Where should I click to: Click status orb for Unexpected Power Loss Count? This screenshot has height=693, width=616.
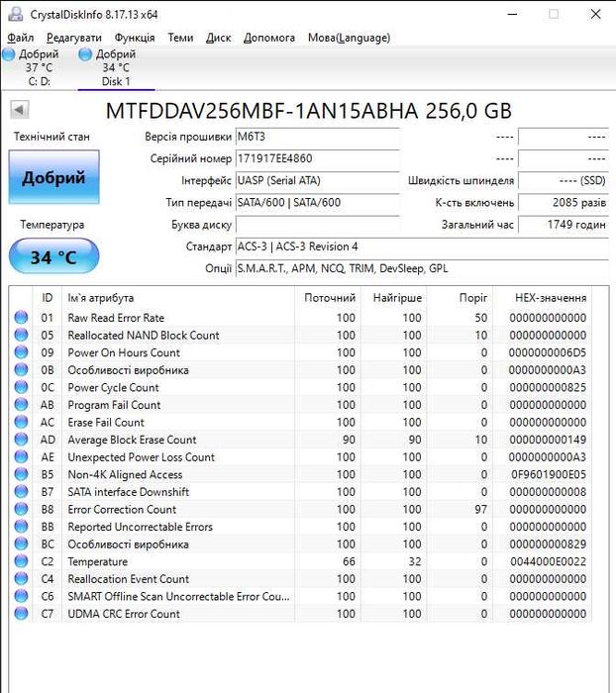click(x=21, y=456)
